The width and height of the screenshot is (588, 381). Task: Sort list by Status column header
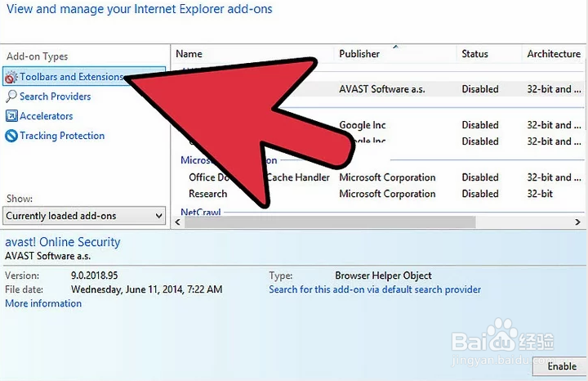tap(474, 54)
